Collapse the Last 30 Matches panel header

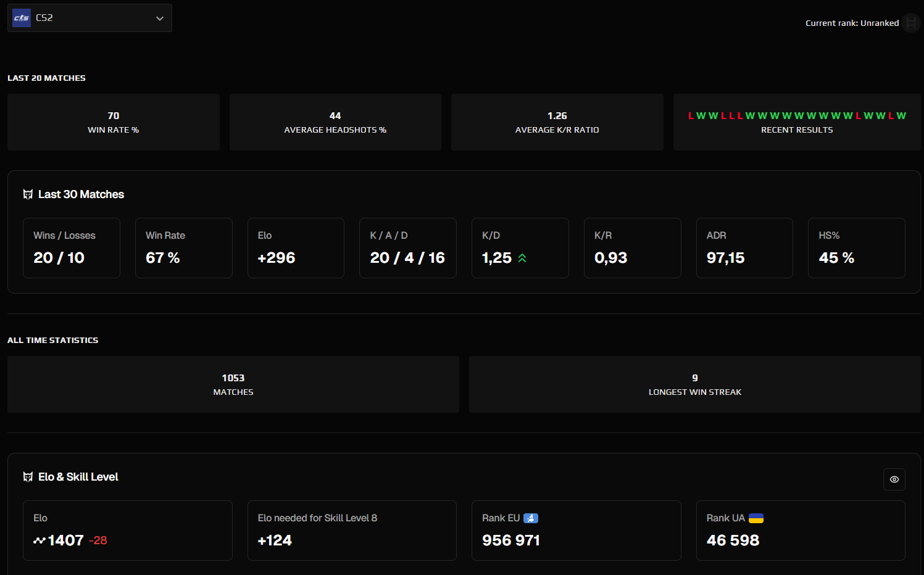tap(81, 194)
